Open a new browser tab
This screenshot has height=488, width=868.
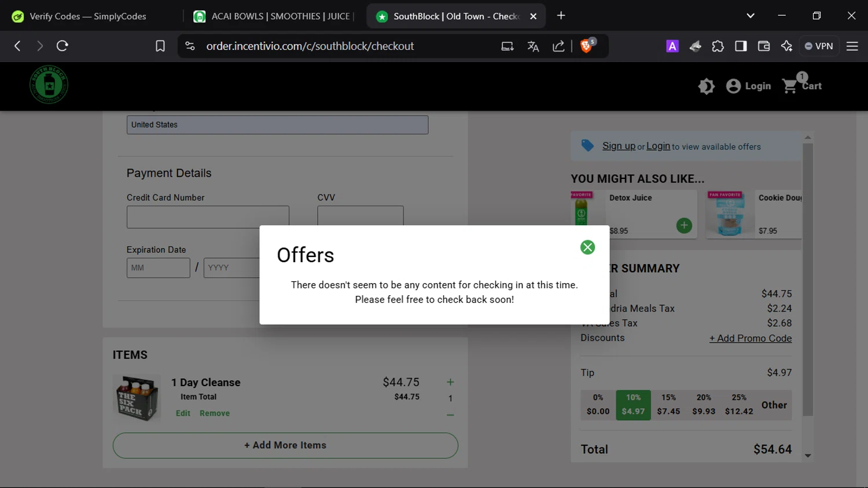[561, 16]
